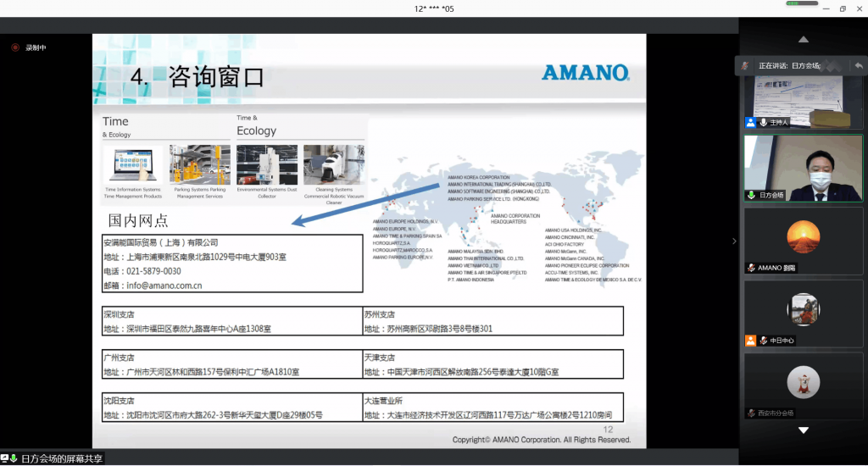Toggle muted mic on 西安市分会场 tile
The image size is (868, 466).
(750, 413)
